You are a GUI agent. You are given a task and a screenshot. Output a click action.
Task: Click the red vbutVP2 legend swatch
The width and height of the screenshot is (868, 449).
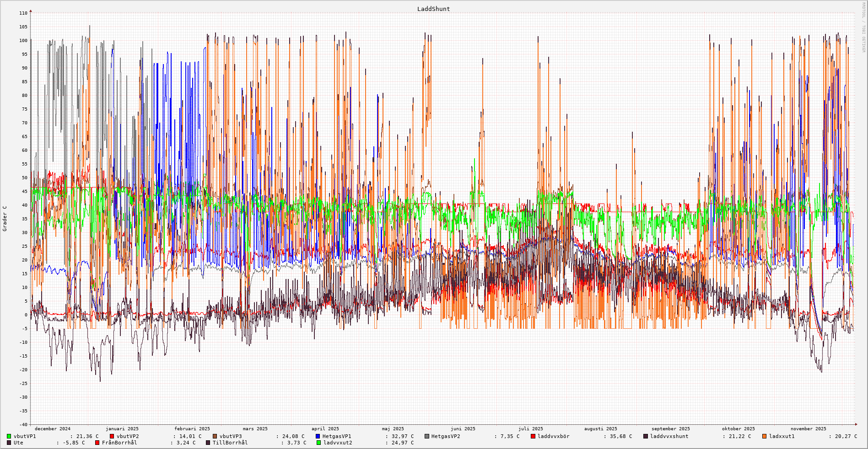pos(112,436)
